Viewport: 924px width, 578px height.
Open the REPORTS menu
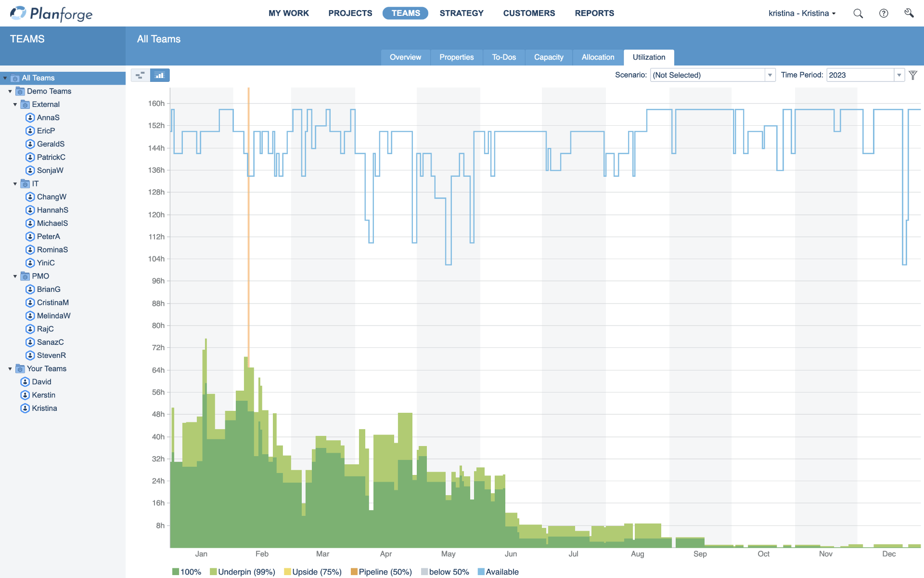pos(594,13)
